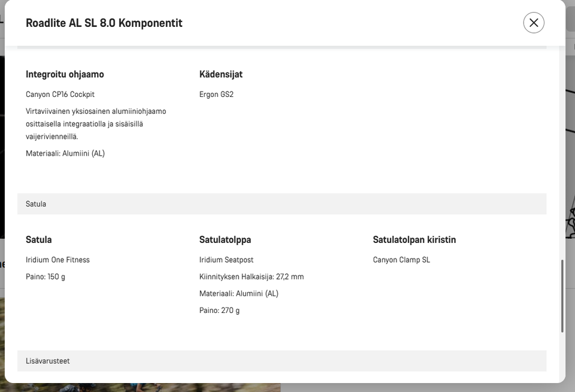This screenshot has width=575, height=392.
Task: Close the Komponentit dialog with the X button
Action: tap(534, 23)
